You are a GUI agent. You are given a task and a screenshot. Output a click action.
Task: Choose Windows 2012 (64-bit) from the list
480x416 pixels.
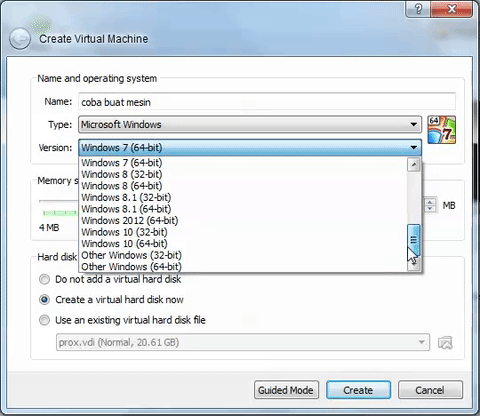pos(243,221)
